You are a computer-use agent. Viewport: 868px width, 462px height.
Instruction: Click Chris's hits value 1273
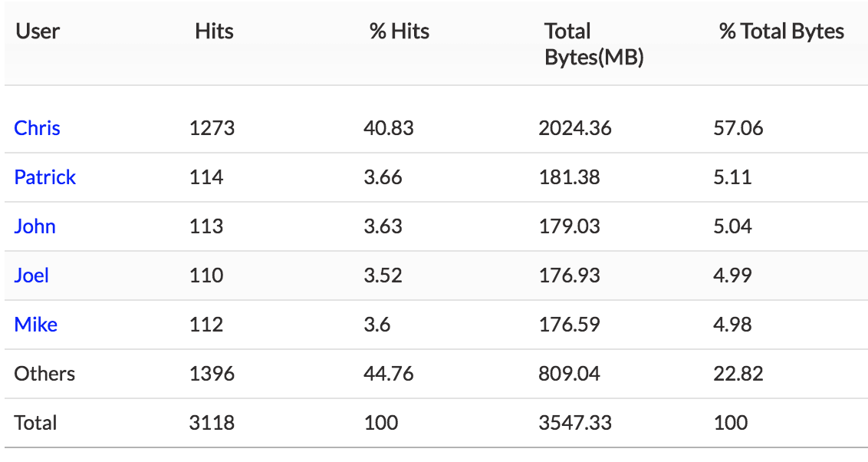pos(212,128)
